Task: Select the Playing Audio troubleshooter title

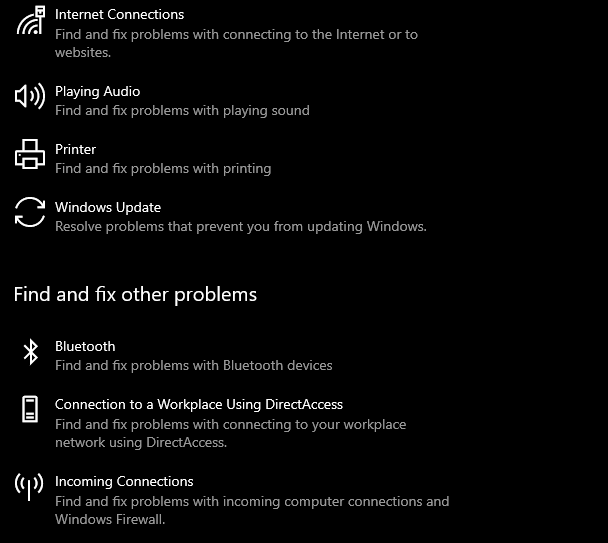Action: coord(97,92)
